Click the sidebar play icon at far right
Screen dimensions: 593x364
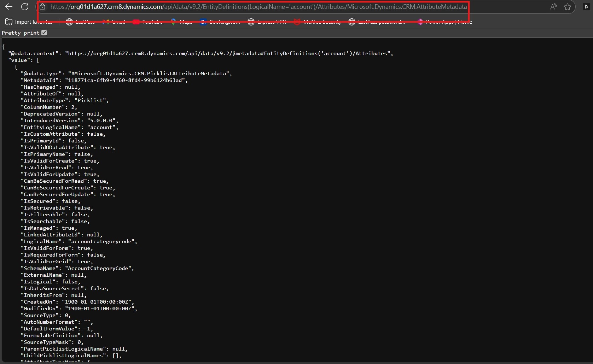pyautogui.click(x=586, y=7)
